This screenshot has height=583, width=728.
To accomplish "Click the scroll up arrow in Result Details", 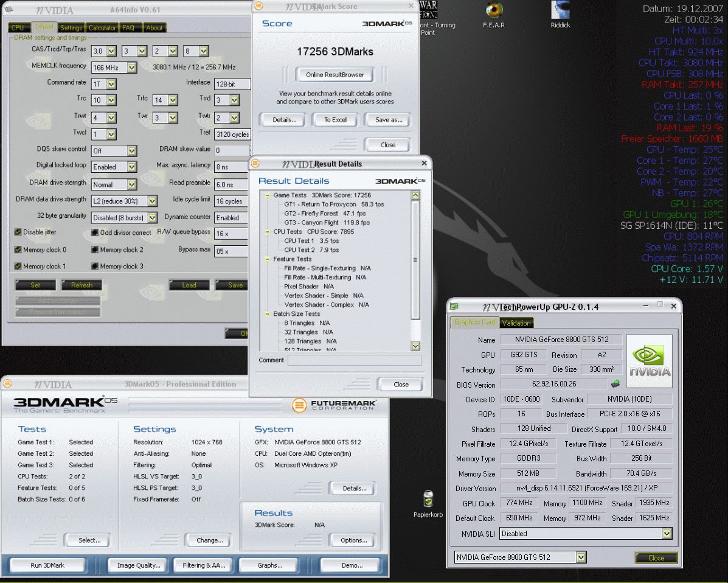I will (415, 195).
